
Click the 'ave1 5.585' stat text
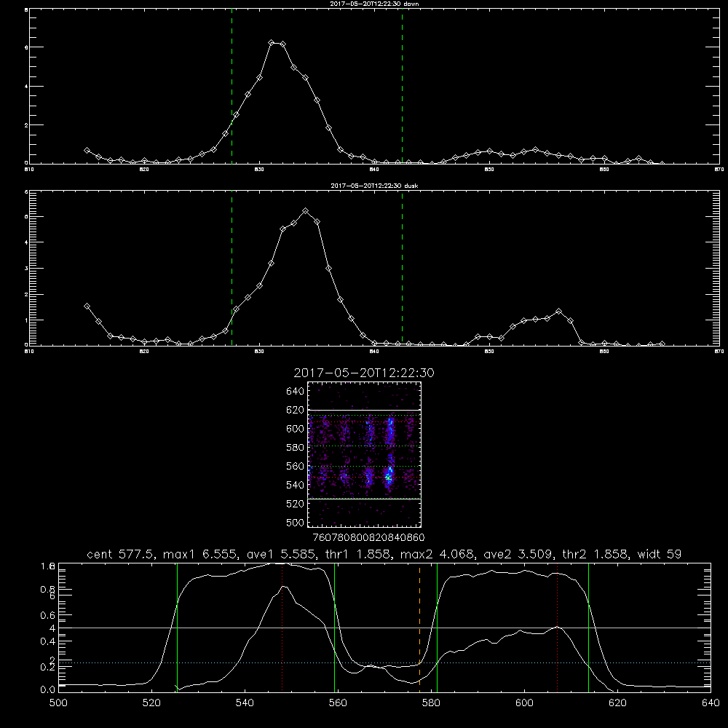pyautogui.click(x=282, y=554)
